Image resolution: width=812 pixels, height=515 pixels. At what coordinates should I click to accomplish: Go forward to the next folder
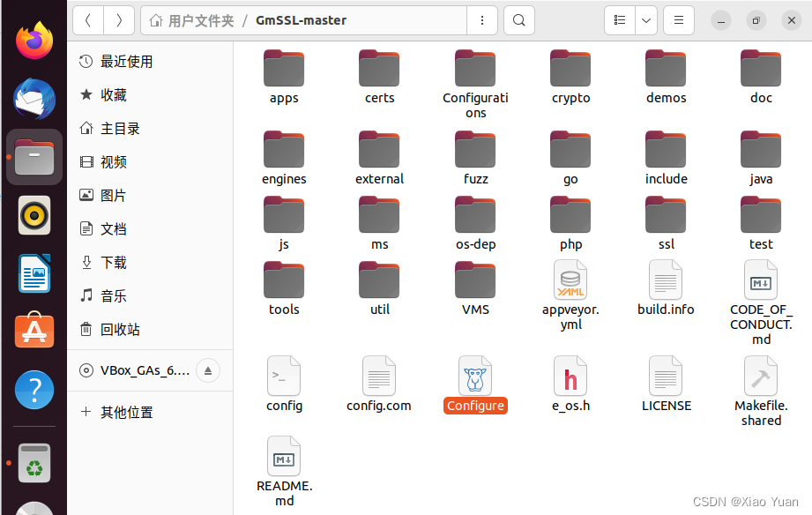(x=119, y=20)
